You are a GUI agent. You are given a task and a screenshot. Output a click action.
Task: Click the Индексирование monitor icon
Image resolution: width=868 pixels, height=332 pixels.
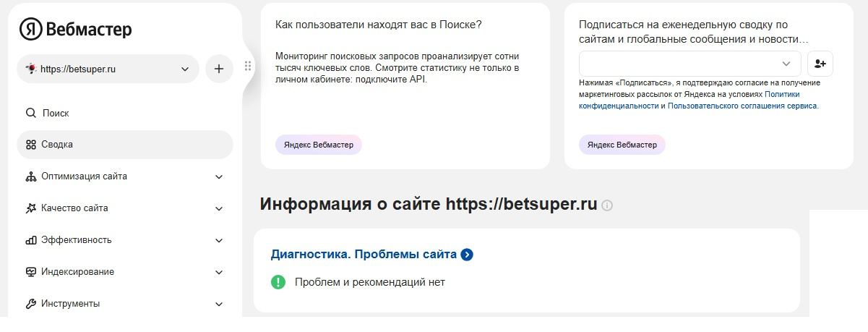coord(30,272)
